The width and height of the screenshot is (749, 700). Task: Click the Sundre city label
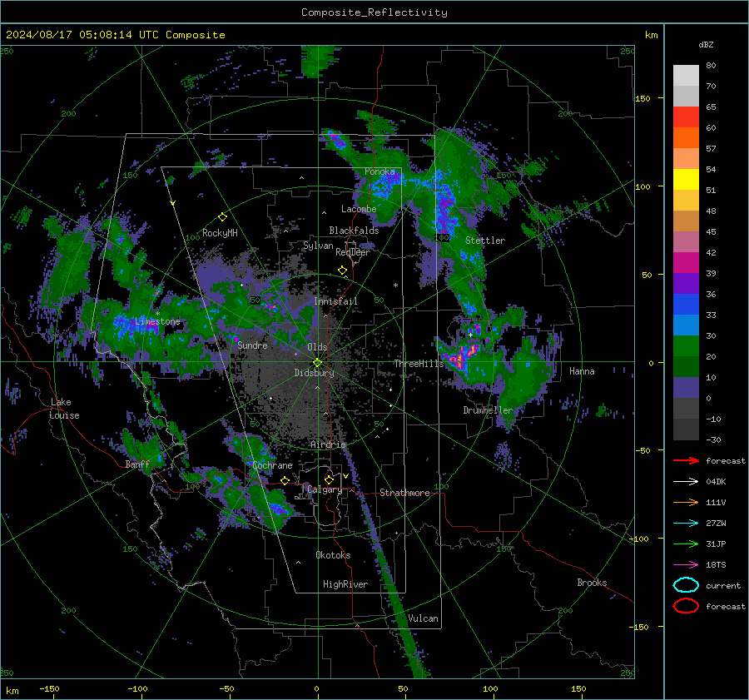click(252, 345)
